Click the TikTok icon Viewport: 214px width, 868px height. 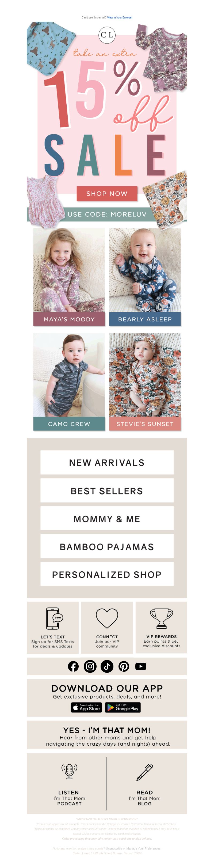click(x=107, y=666)
